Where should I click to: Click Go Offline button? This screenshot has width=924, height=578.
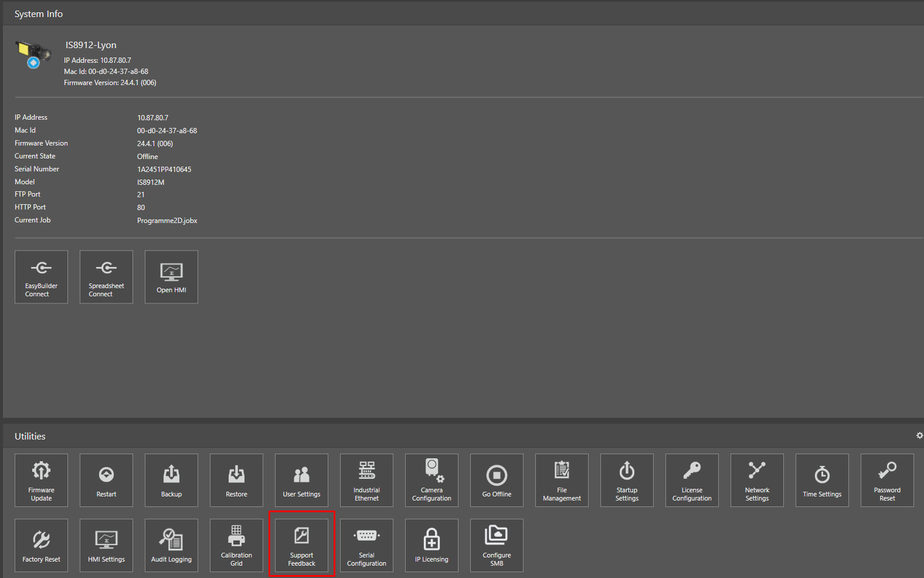(497, 480)
